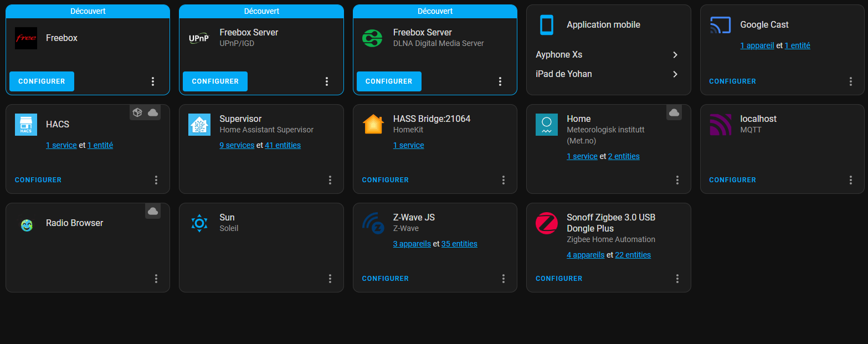Configure the Freebox Server UPnP/IGD integration
This screenshot has width=868, height=344.
point(215,81)
